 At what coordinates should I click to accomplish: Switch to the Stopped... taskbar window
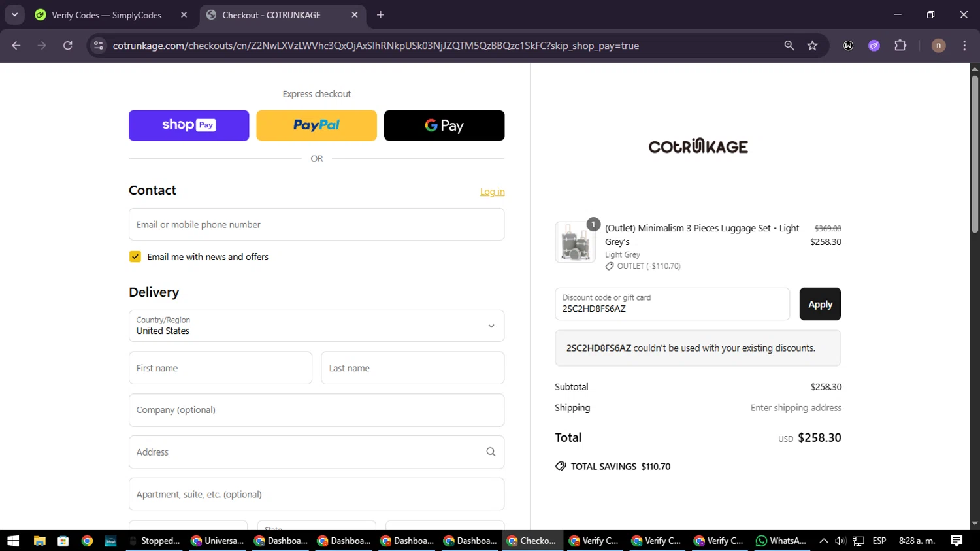point(155,541)
